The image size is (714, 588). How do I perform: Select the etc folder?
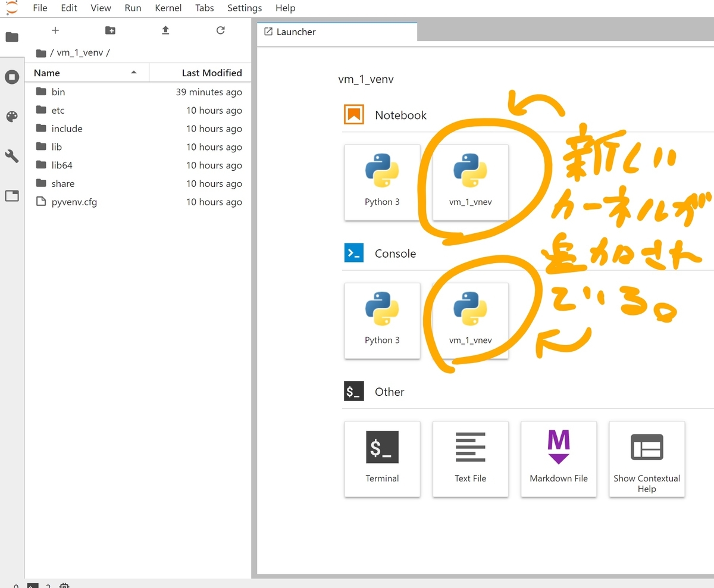138,110
